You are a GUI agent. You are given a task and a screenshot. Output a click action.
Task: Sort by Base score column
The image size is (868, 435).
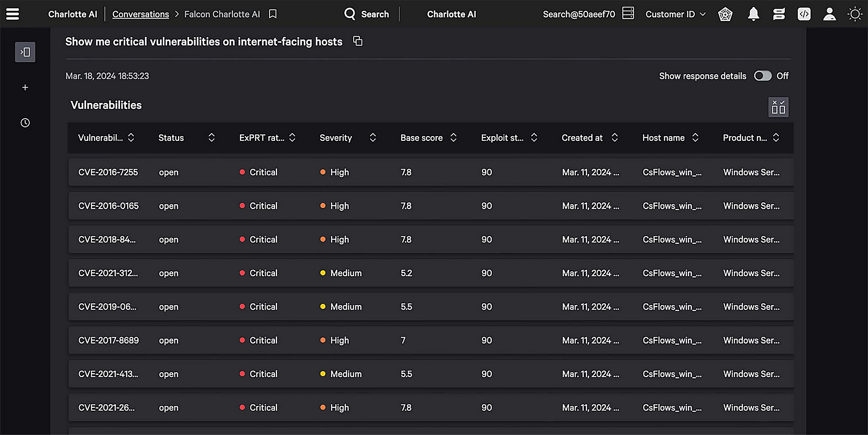point(453,137)
